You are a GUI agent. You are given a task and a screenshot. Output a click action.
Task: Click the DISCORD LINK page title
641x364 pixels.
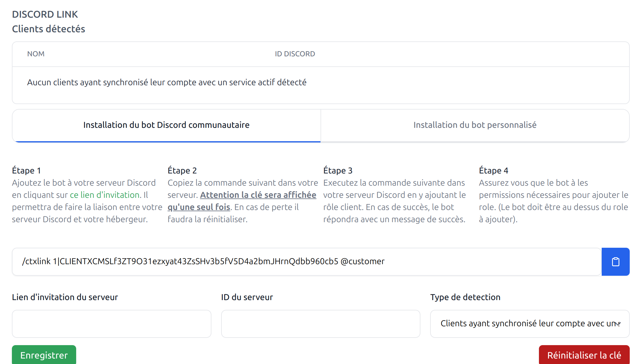click(x=45, y=14)
